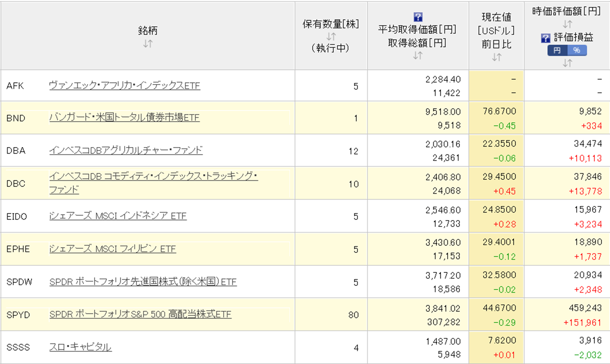Click sort arrows below 円/% toggle
The width and height of the screenshot is (610, 364).
point(567,63)
